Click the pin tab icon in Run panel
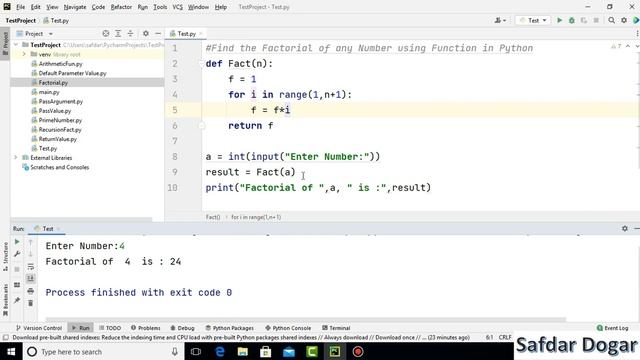640x360 pixels. point(17,300)
